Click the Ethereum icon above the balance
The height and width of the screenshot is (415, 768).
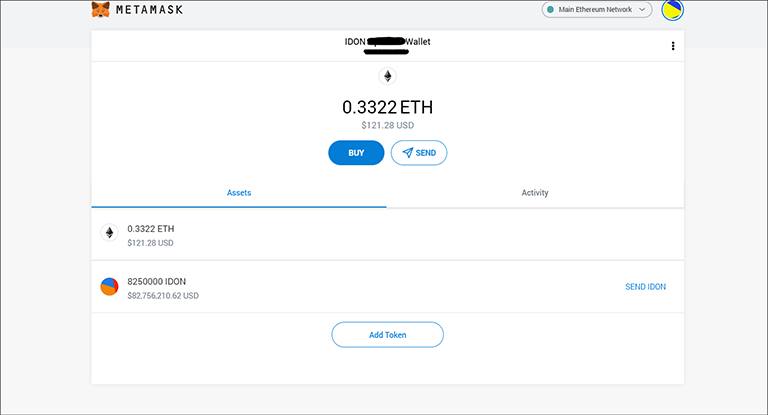point(387,76)
